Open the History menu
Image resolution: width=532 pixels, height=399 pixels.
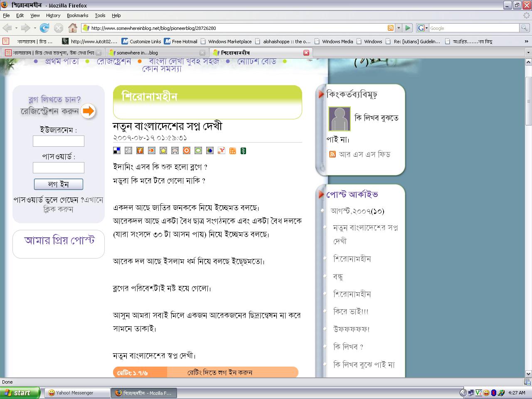(x=53, y=15)
